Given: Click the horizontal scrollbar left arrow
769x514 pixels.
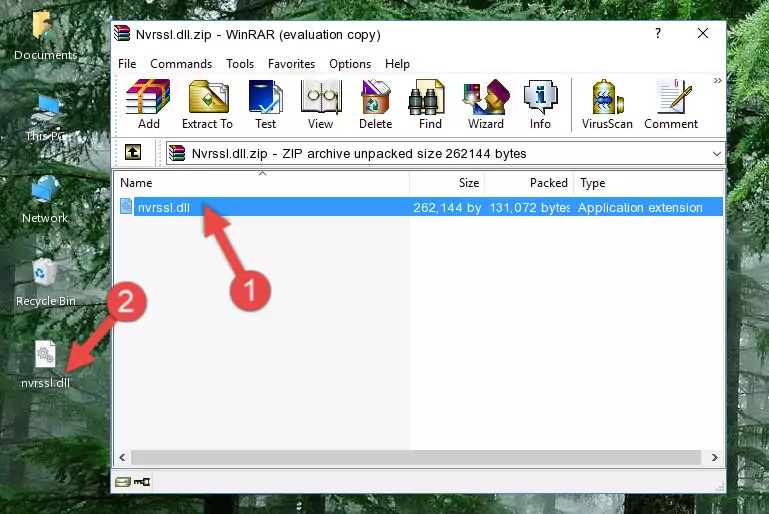Looking at the screenshot, I should [122, 457].
